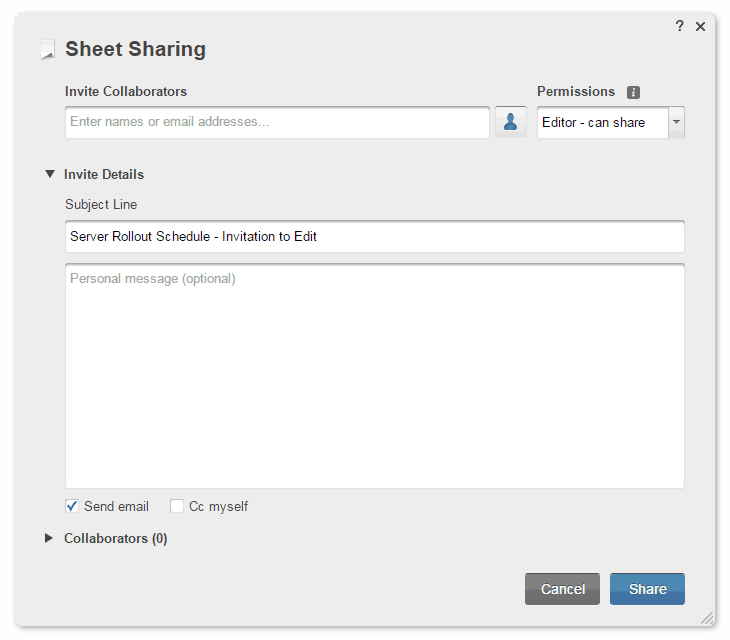The image size is (730, 640).
Task: Click into the Subject Line field
Action: (374, 237)
